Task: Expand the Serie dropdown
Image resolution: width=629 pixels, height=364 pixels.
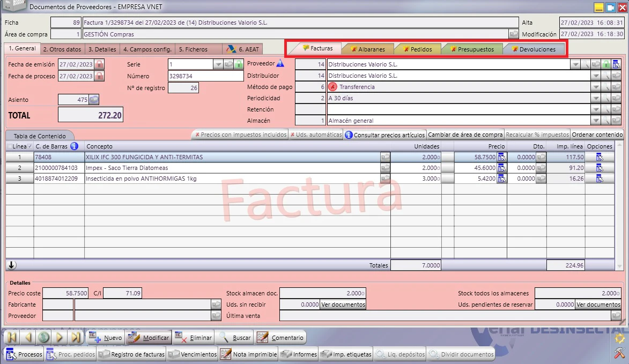Action: [218, 64]
